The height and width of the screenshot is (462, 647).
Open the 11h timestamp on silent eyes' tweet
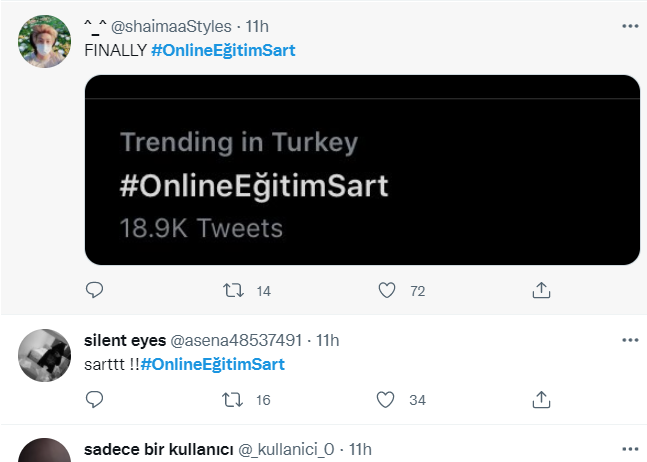[328, 340]
